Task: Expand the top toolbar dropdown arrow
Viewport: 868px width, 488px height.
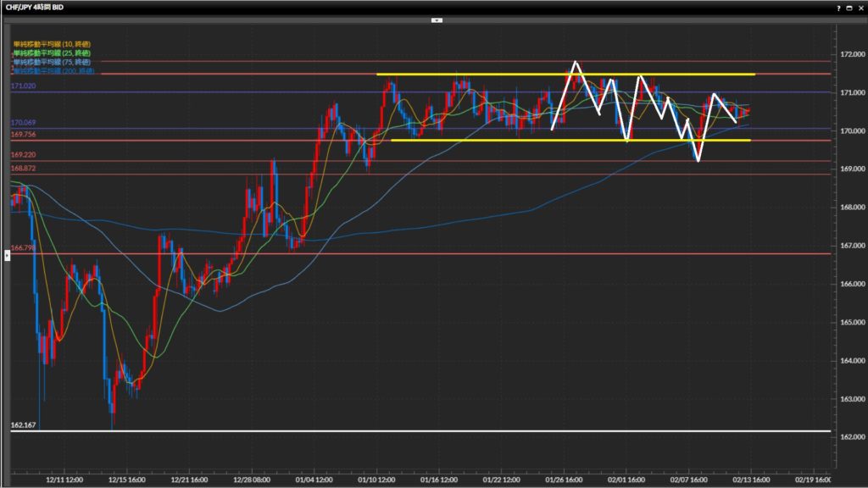Action: pos(437,19)
